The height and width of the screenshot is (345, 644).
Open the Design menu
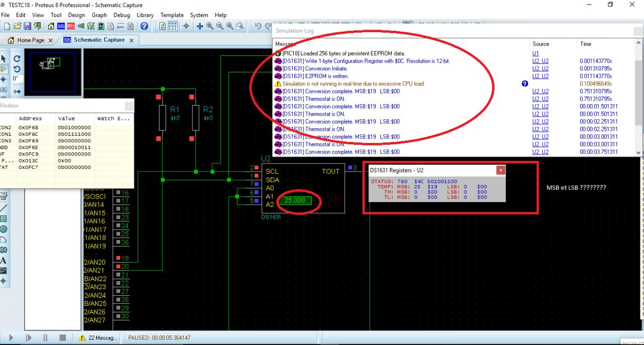(x=76, y=15)
